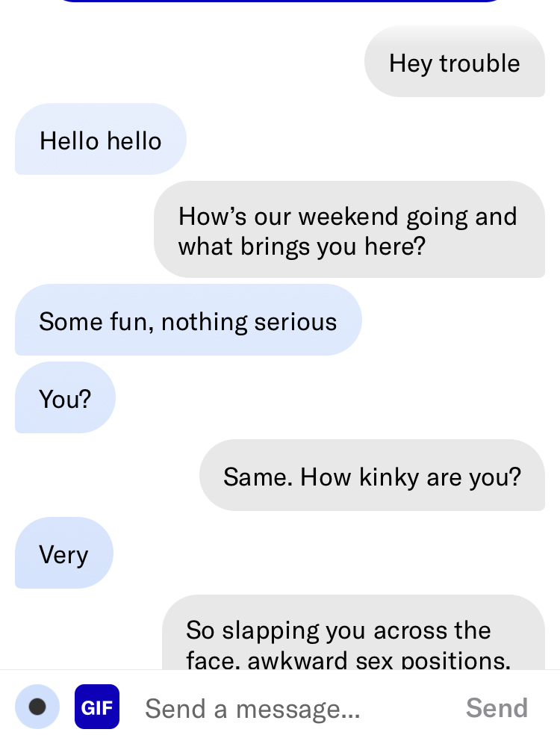Click the blue bar at the top edge
The height and width of the screenshot is (744, 560).
click(280, 1)
